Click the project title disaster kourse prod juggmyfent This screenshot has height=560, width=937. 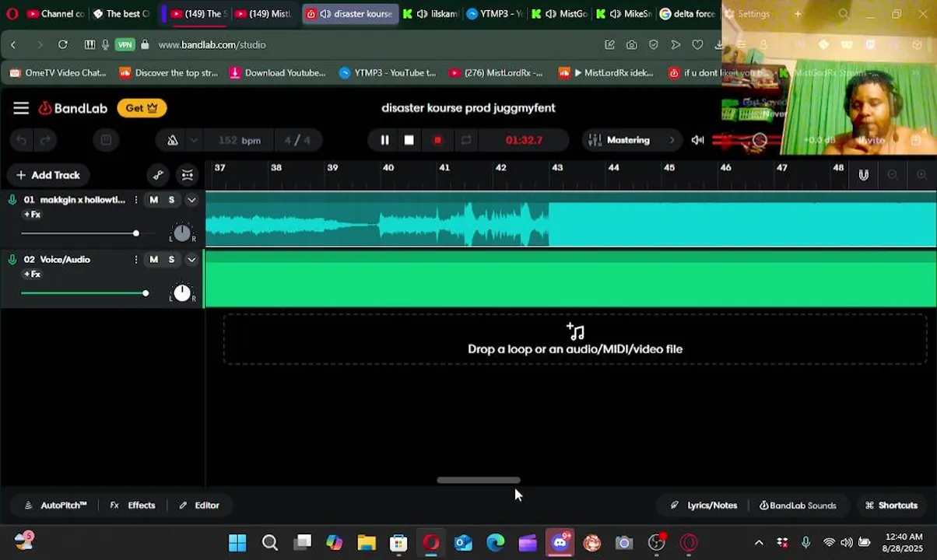click(468, 108)
